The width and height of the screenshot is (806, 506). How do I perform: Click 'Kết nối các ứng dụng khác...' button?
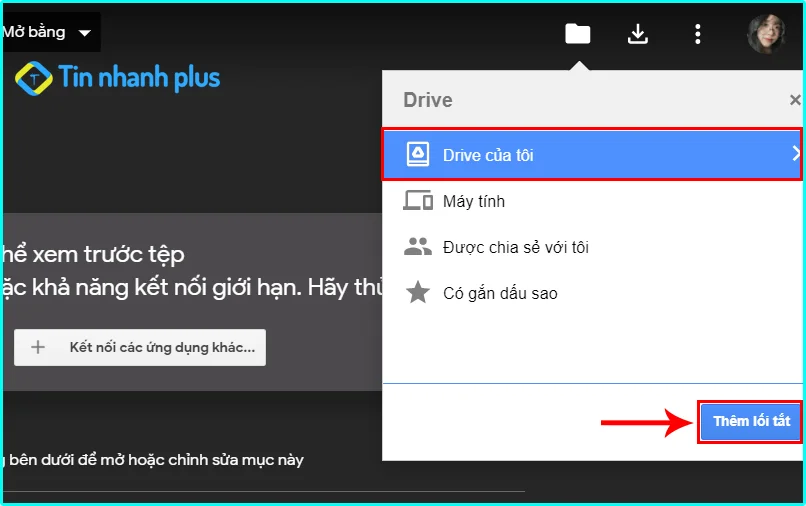[140, 348]
